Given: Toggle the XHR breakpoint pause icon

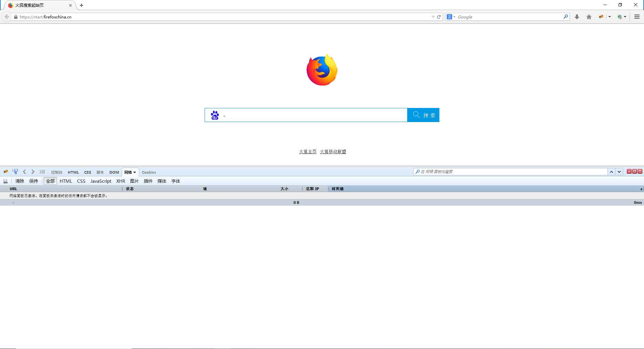Looking at the screenshot, I should point(6,181).
